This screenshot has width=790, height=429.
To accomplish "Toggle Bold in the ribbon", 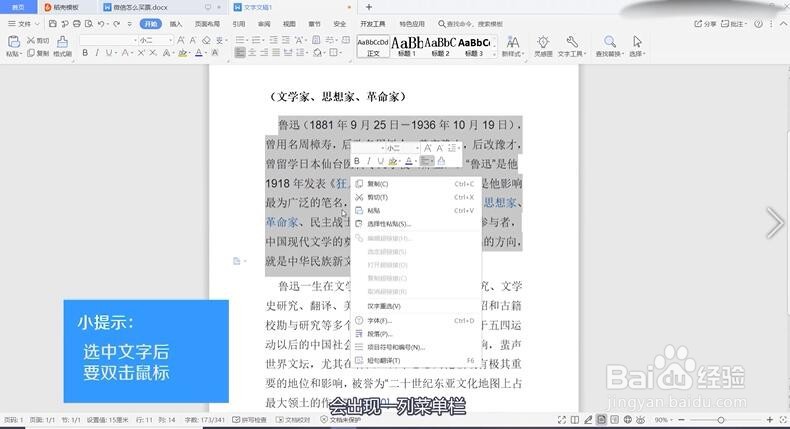I will 85,52.
